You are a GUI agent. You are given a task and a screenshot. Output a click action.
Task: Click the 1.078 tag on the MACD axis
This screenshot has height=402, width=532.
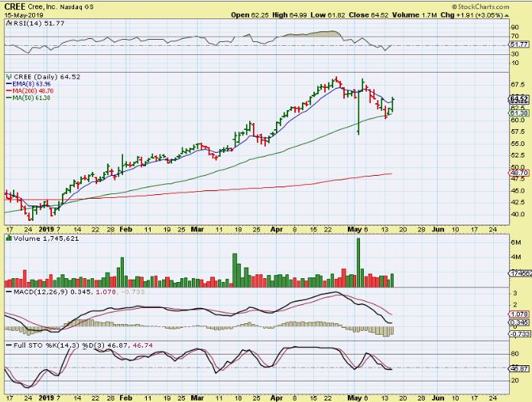[519, 314]
